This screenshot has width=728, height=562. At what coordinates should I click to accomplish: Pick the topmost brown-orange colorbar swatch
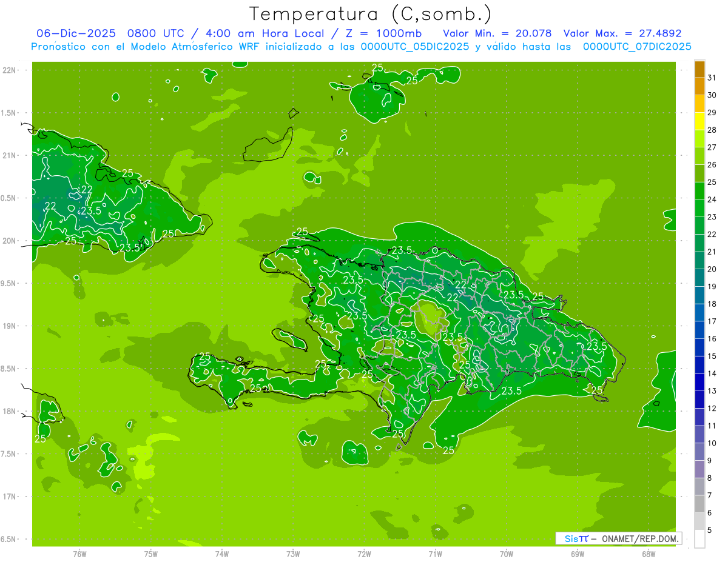pos(699,69)
